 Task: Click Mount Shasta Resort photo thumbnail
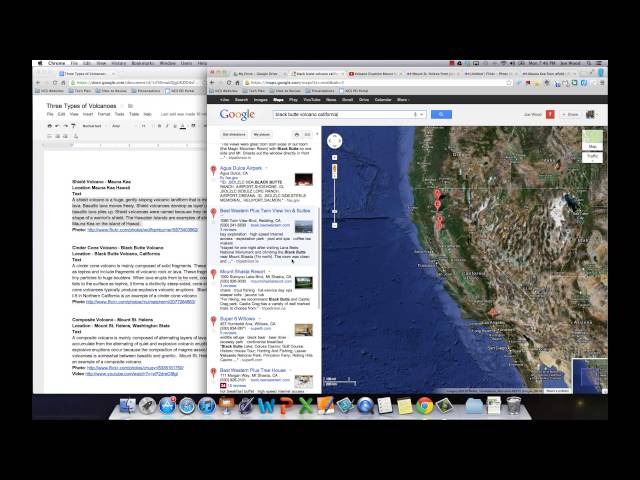point(304,282)
